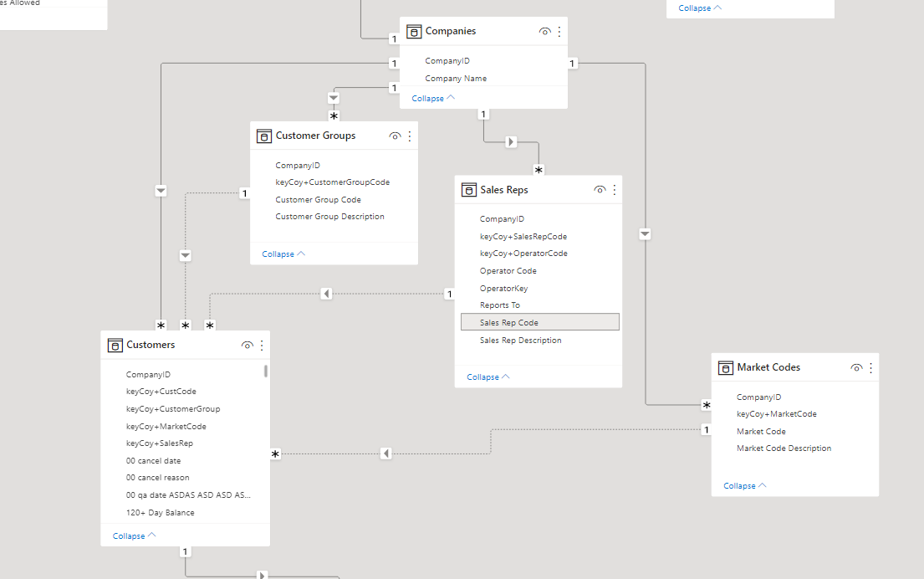Click the Customers field list scrollbar
Image resolution: width=924 pixels, height=579 pixels.
266,371
